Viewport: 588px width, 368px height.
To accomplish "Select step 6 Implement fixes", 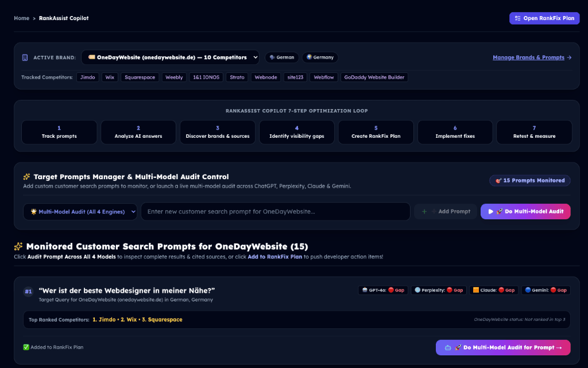I will pyautogui.click(x=455, y=132).
